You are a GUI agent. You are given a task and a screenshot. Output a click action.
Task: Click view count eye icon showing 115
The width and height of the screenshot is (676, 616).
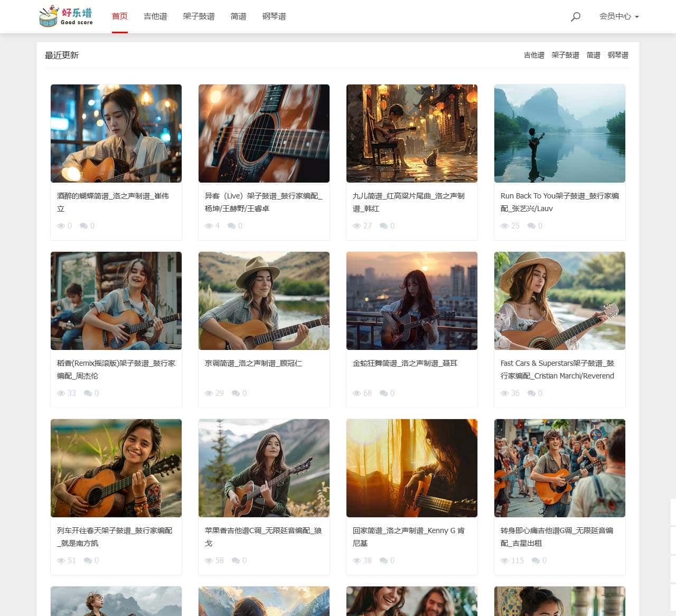coord(504,561)
